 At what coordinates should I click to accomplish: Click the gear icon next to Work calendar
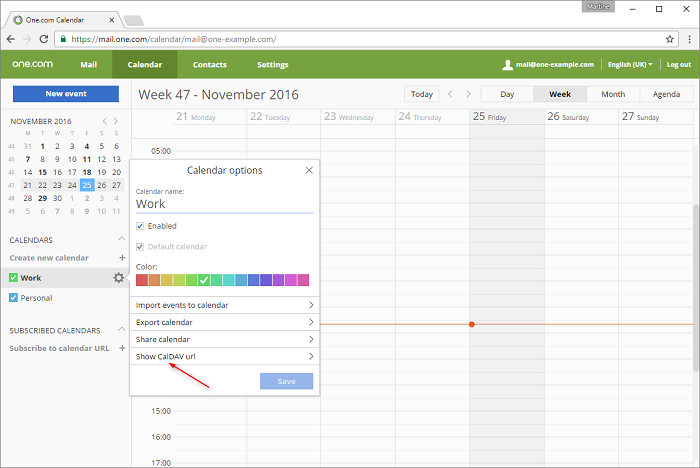119,278
